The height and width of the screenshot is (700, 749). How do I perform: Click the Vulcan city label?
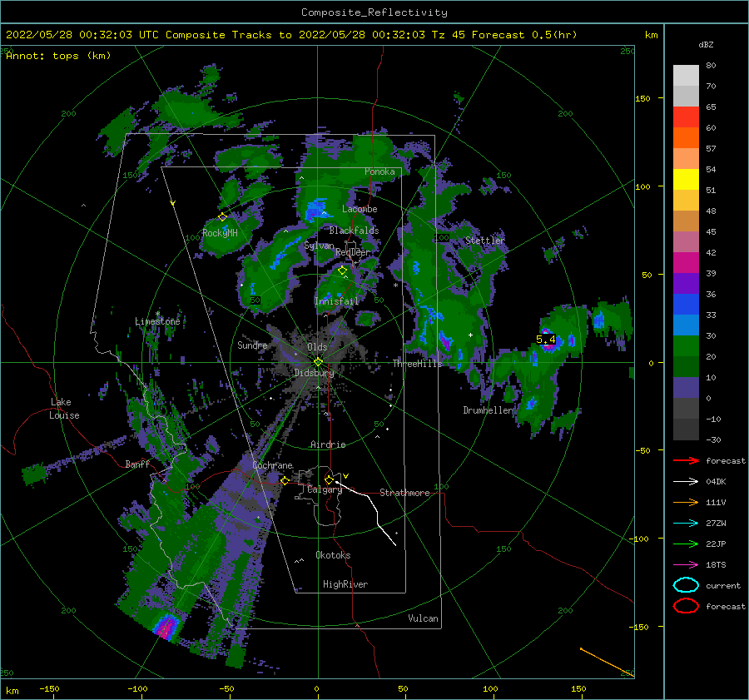[x=423, y=618]
